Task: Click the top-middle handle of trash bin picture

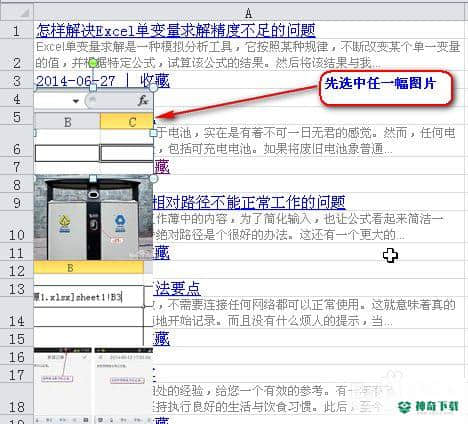Action: click(93, 179)
